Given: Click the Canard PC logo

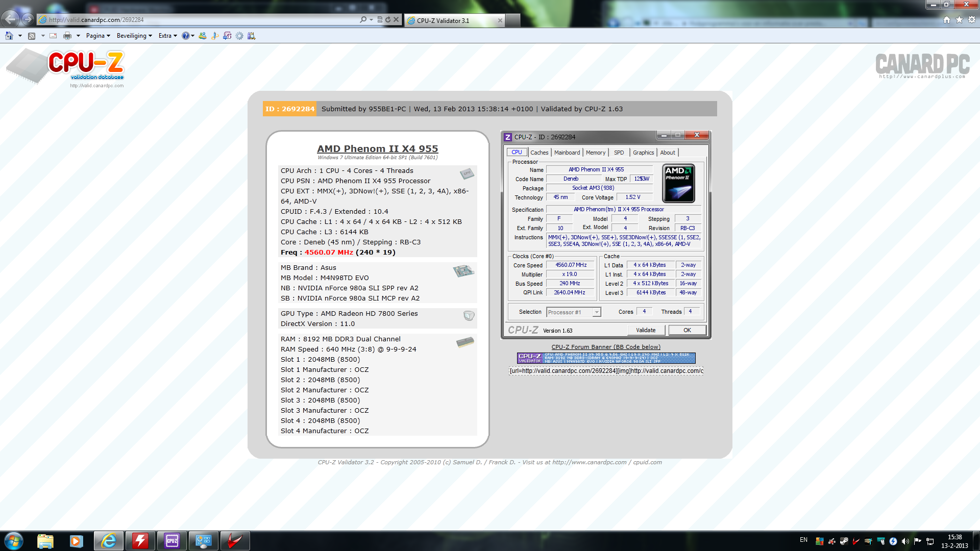Looking at the screenshot, I should (922, 66).
